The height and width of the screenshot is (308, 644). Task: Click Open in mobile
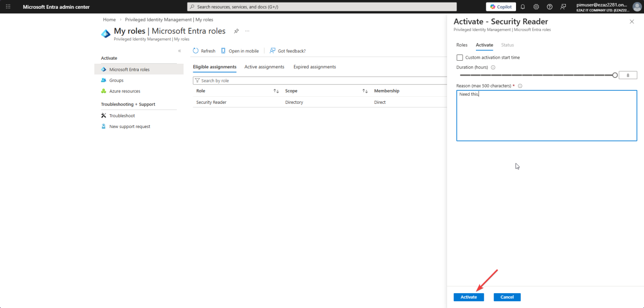coord(240,51)
